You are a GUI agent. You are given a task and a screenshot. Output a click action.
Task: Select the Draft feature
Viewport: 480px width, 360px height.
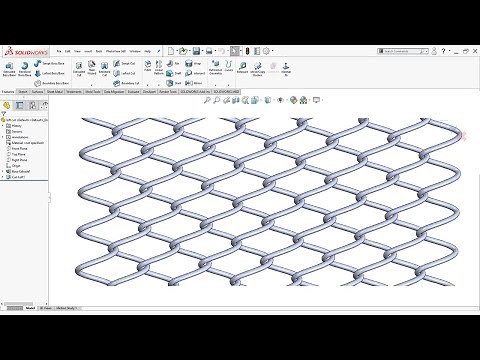[x=174, y=73]
